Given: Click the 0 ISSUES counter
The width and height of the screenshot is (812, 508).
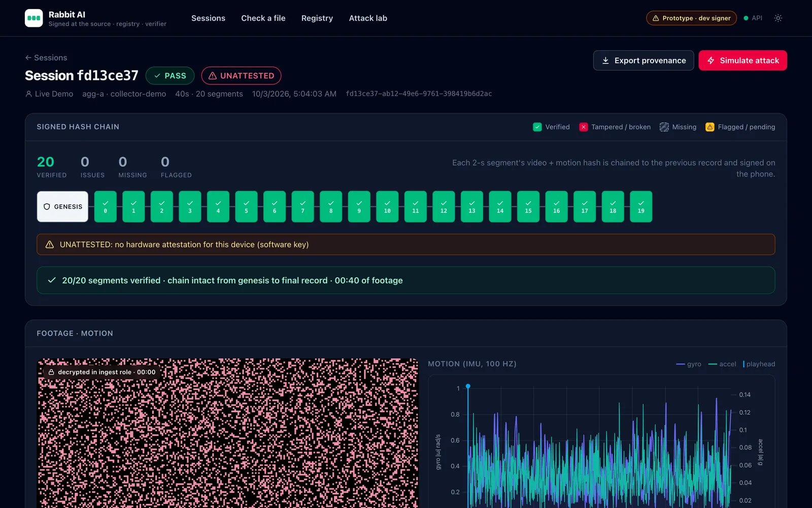Looking at the screenshot, I should point(92,167).
